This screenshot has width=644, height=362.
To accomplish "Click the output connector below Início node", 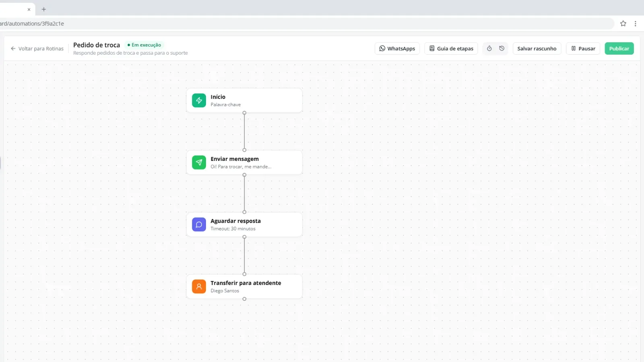I will 244,113.
